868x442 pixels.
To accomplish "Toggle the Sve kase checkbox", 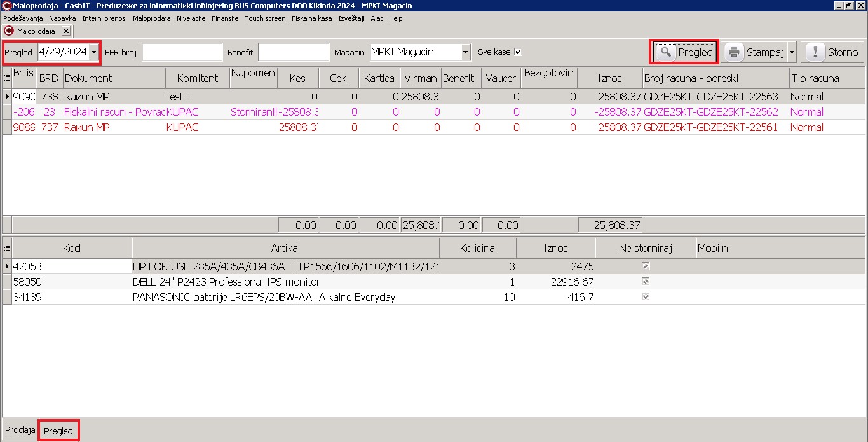I will pos(518,52).
